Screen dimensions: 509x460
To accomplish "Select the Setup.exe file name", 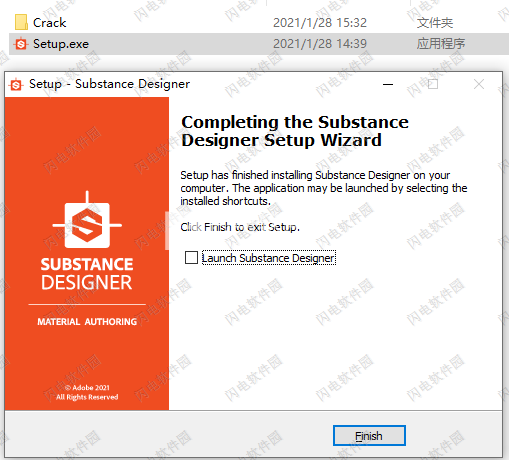I will [x=61, y=44].
